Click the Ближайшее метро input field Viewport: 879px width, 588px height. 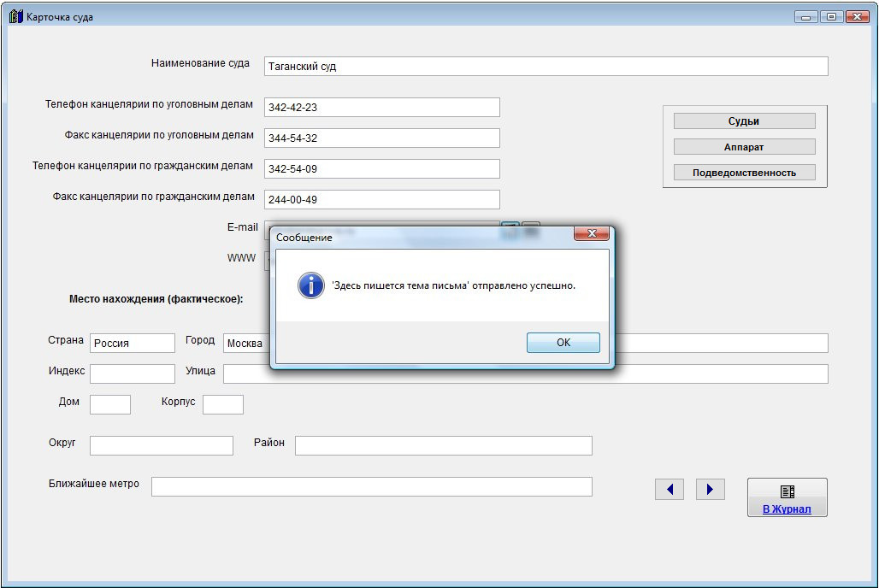[372, 486]
